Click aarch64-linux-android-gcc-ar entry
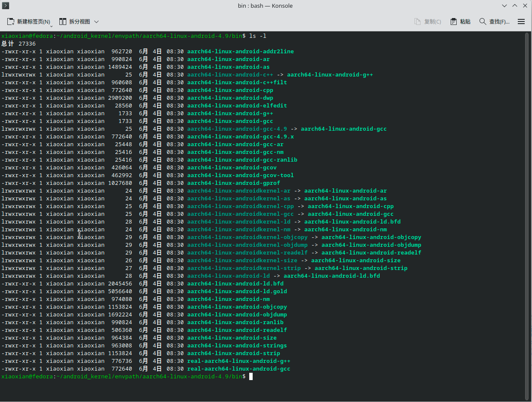Viewport: 532px width, 402px height. coord(235,144)
